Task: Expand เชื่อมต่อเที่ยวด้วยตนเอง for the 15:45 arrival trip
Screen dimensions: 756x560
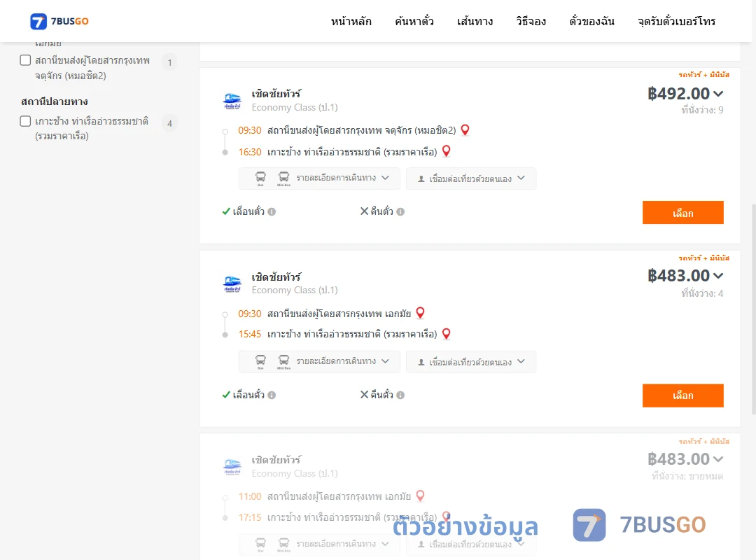Action: click(x=471, y=362)
